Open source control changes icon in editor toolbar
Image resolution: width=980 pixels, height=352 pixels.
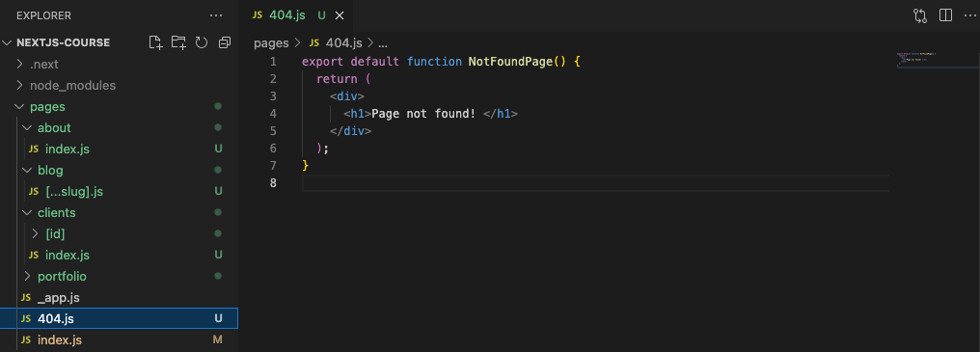point(920,15)
